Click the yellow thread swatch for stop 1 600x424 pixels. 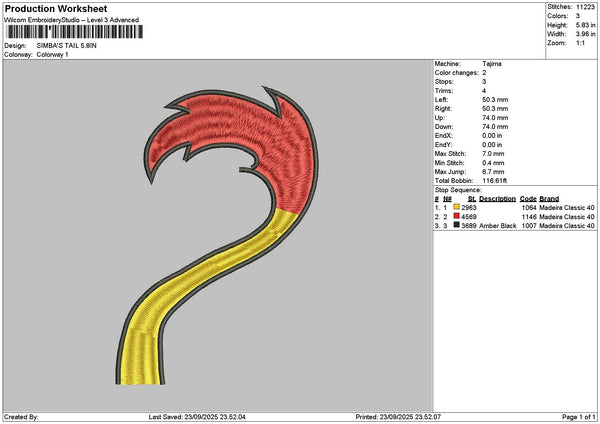coord(456,207)
